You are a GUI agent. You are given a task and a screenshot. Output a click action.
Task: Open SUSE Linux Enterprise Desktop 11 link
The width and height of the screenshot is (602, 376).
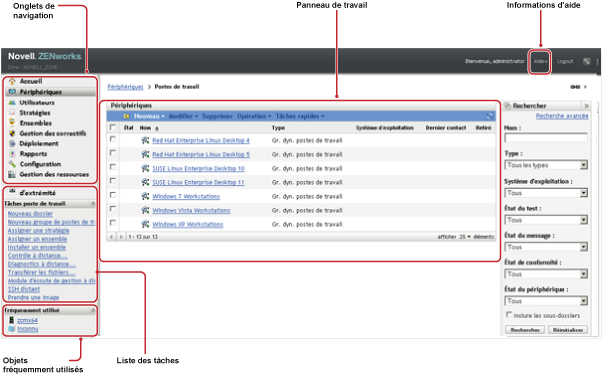click(198, 182)
